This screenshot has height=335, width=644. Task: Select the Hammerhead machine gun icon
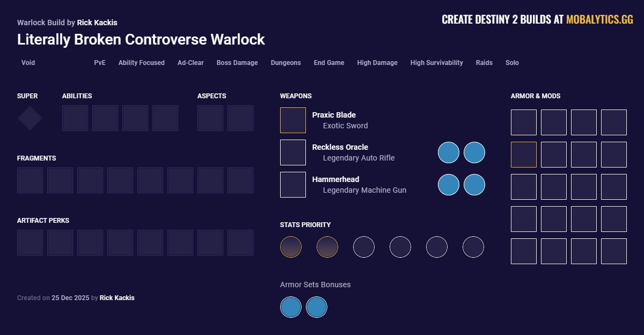(292, 184)
